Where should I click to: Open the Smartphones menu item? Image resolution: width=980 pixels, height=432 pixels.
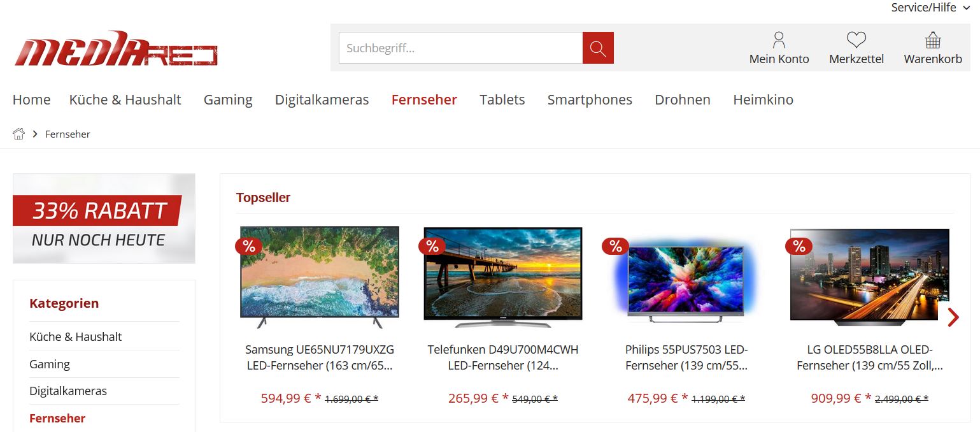pyautogui.click(x=590, y=99)
